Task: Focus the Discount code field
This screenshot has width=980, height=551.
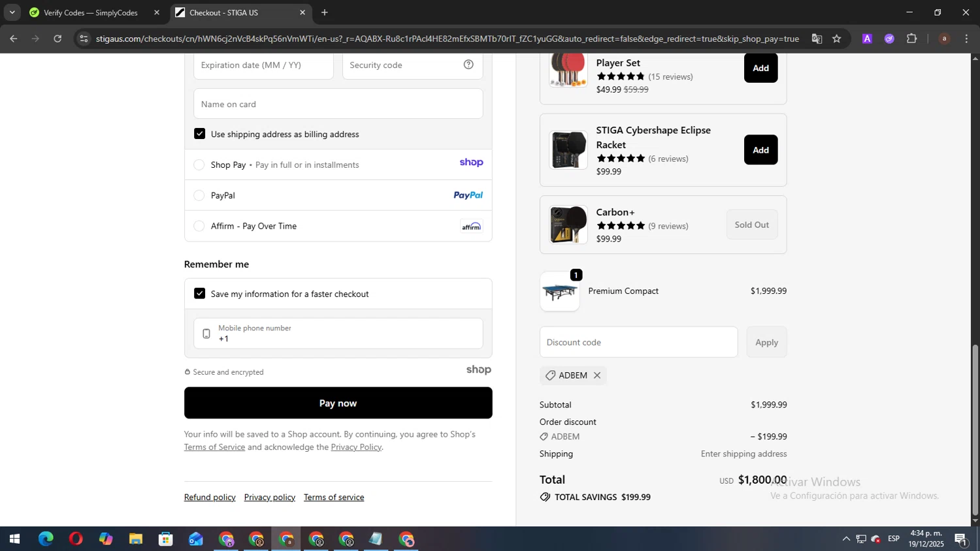Action: click(639, 342)
